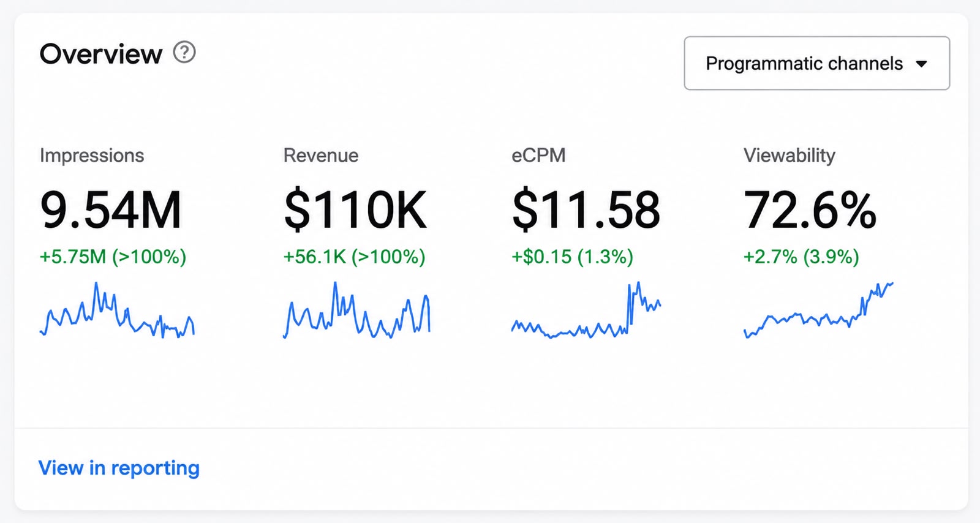The height and width of the screenshot is (523, 980).
Task: Select the 72.6% viewability value
Action: click(x=810, y=210)
